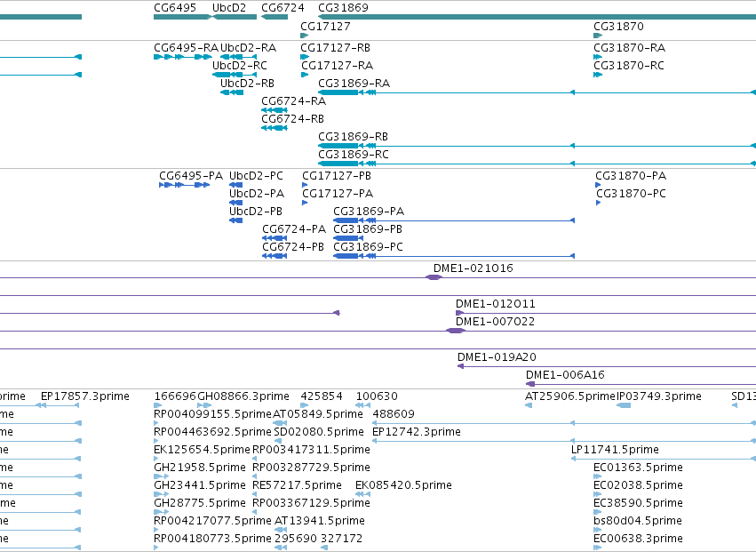
Task: Select EST EK125654.5prime label
Action: [x=202, y=450]
